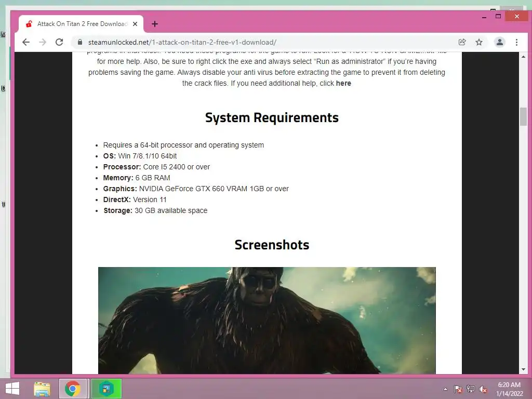Screen dimensions: 532x399
Task: Click the System Requirements heading
Action: pos(272,118)
